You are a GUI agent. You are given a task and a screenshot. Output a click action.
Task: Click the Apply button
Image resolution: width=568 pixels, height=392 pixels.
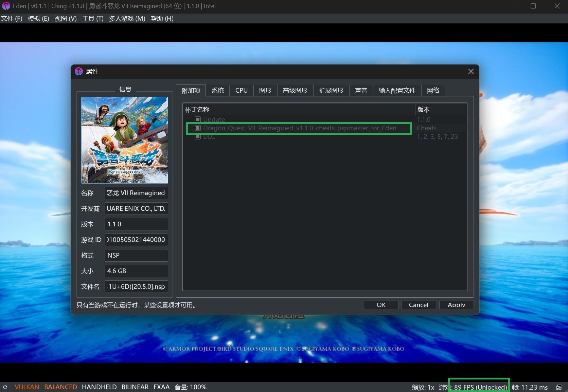point(456,305)
